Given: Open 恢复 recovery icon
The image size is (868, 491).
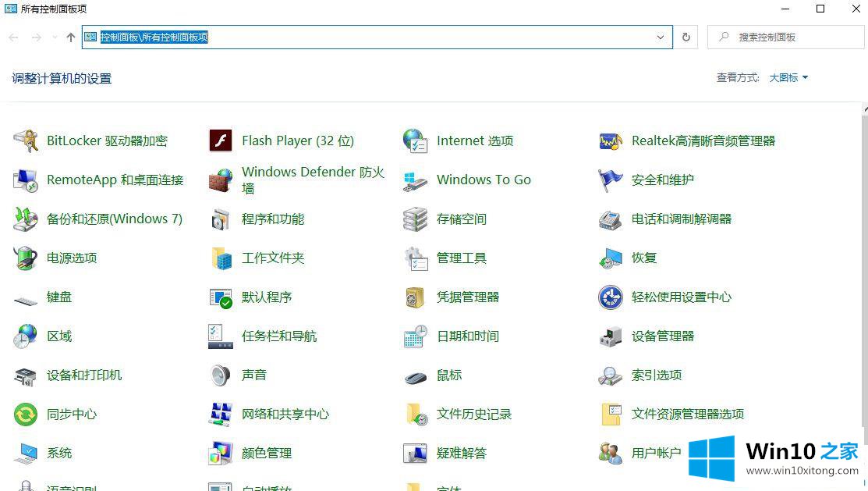Looking at the screenshot, I should pyautogui.click(x=610, y=258).
